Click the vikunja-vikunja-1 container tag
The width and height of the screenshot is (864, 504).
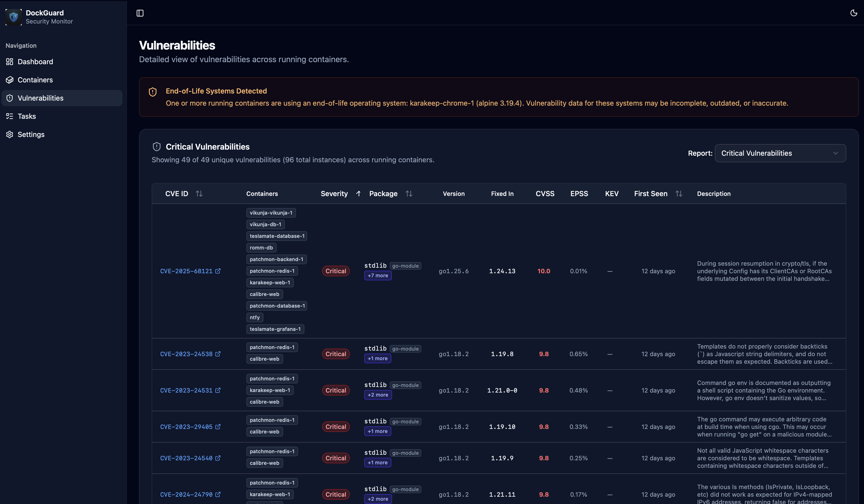271,213
